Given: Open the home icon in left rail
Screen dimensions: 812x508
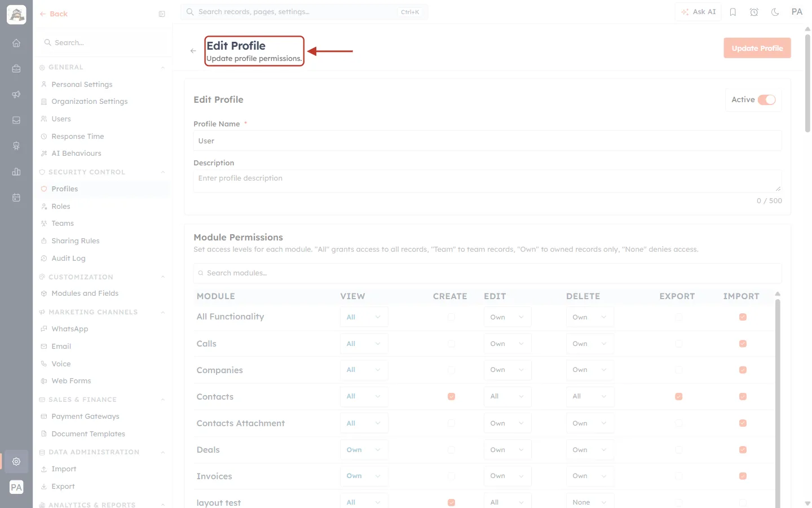Looking at the screenshot, I should tap(16, 43).
